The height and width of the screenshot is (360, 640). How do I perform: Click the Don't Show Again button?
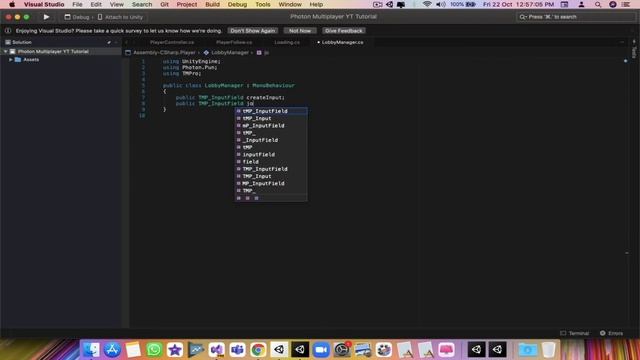pos(253,31)
